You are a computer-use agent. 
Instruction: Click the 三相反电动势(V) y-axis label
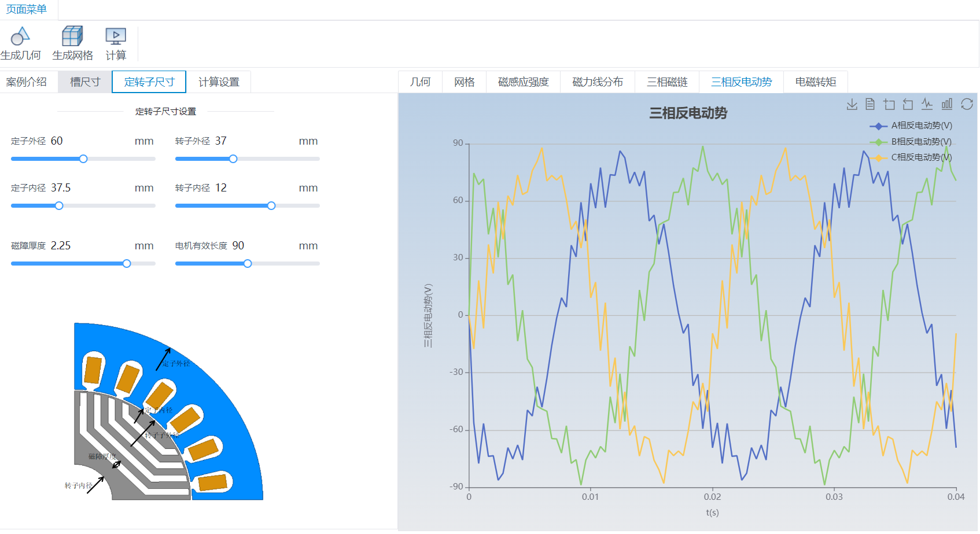pyautogui.click(x=428, y=316)
